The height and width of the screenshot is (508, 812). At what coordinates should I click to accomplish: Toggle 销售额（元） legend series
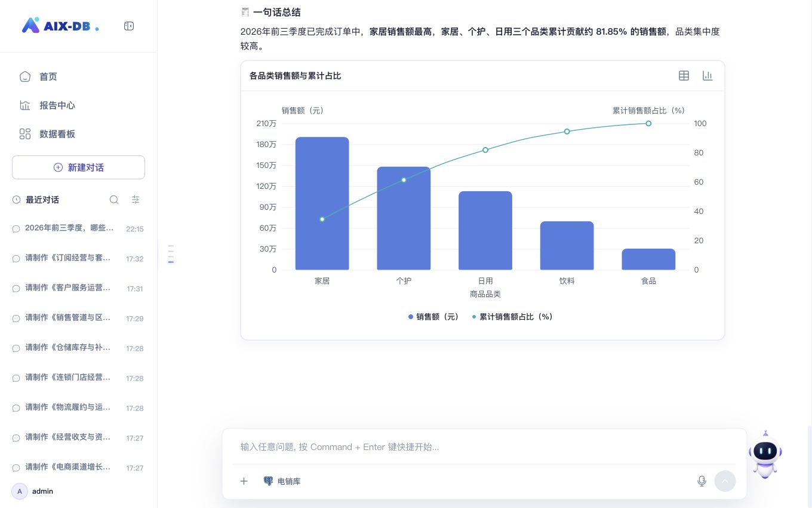tap(433, 317)
